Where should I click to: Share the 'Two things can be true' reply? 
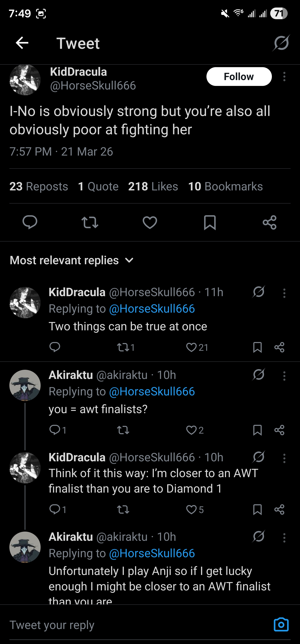(x=279, y=347)
